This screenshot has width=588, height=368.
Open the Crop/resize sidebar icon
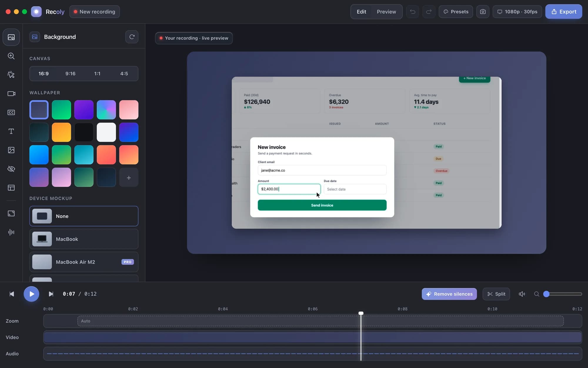point(11,213)
